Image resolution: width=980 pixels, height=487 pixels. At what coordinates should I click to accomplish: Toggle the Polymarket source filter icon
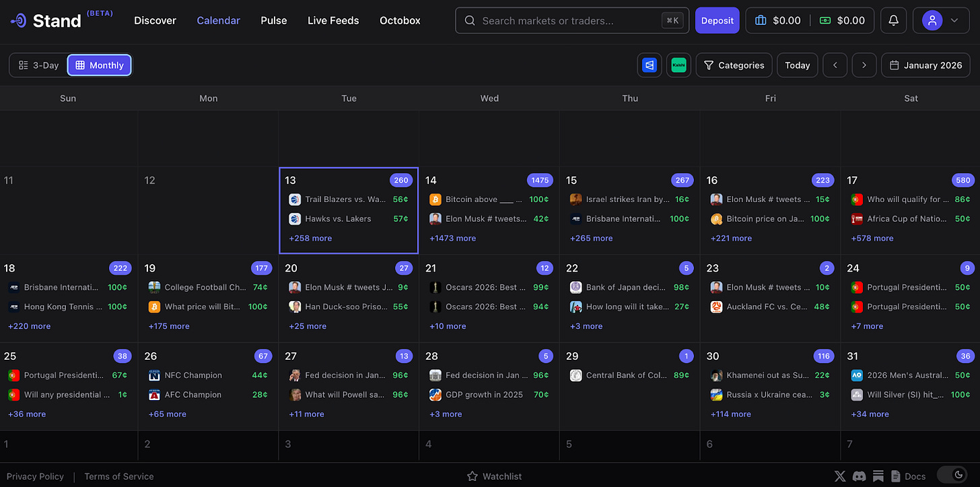click(x=650, y=65)
